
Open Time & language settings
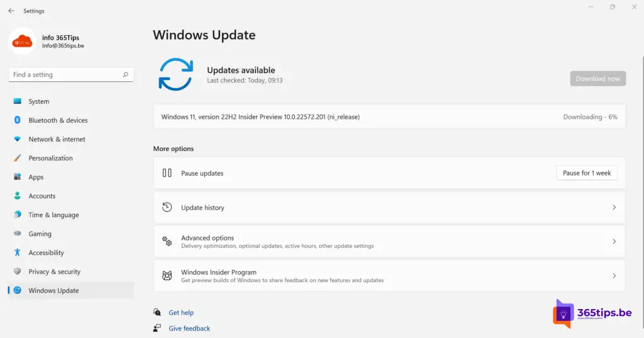pyautogui.click(x=53, y=215)
